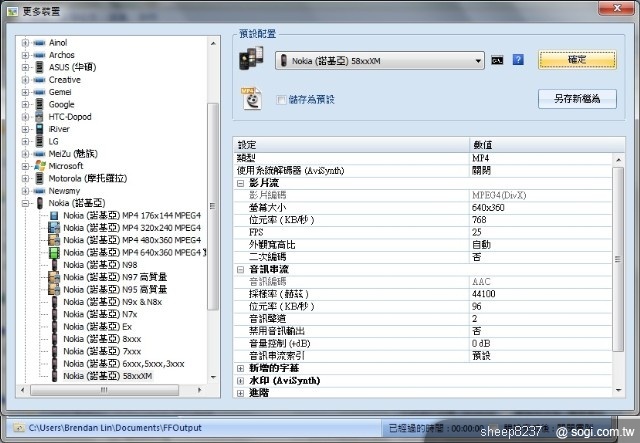The width and height of the screenshot is (640, 443).
Task: Collapse the 影片流 settings group
Action: tap(240, 183)
